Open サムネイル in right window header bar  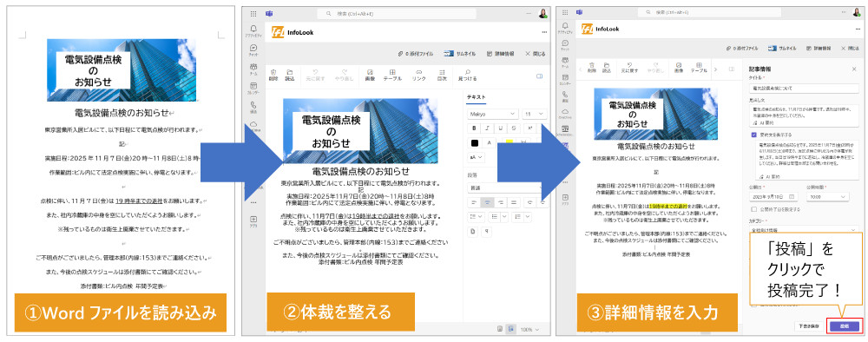(781, 49)
